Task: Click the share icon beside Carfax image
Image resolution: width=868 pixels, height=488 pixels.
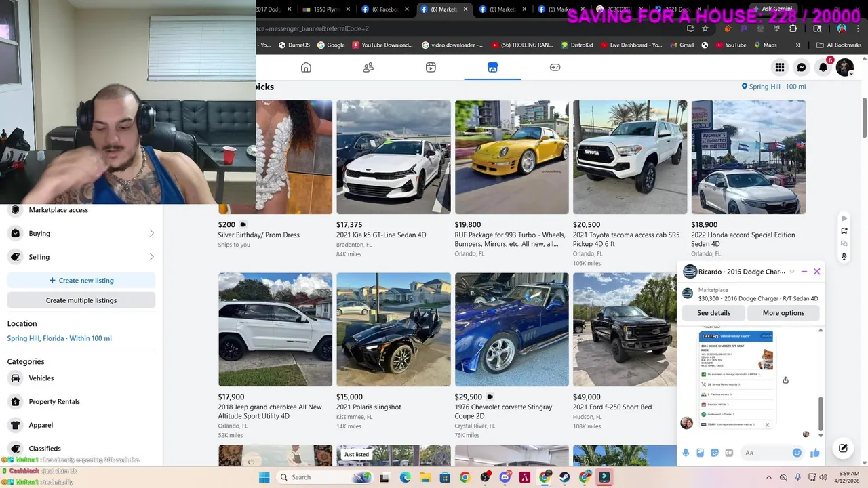Action: tap(785, 380)
